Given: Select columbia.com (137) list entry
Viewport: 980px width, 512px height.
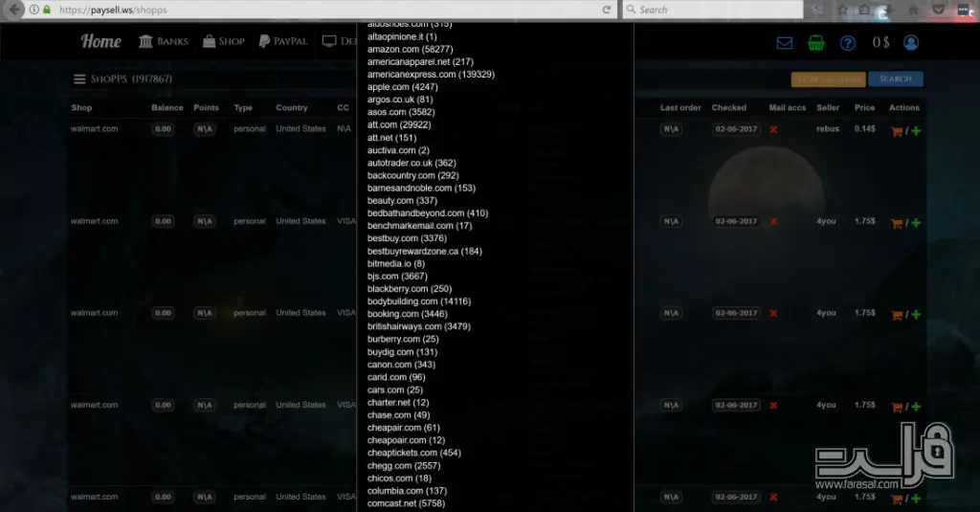Looking at the screenshot, I should [x=407, y=491].
